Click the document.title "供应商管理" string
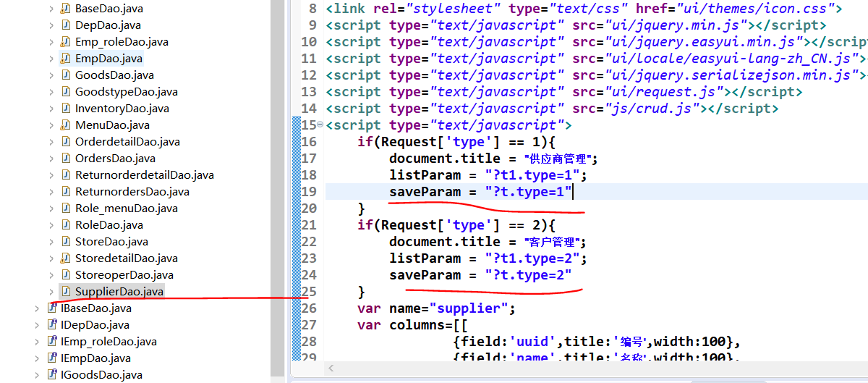Screen dimensions: 868x383 coord(558,159)
